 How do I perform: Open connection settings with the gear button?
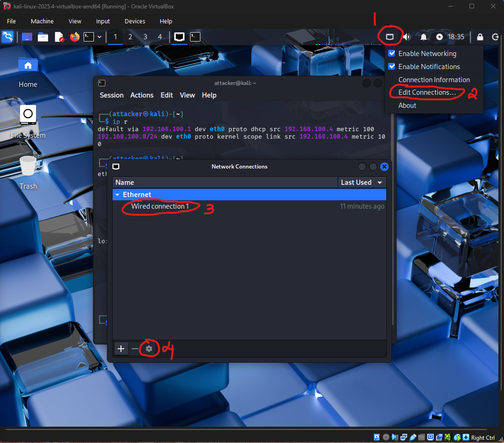click(x=149, y=348)
